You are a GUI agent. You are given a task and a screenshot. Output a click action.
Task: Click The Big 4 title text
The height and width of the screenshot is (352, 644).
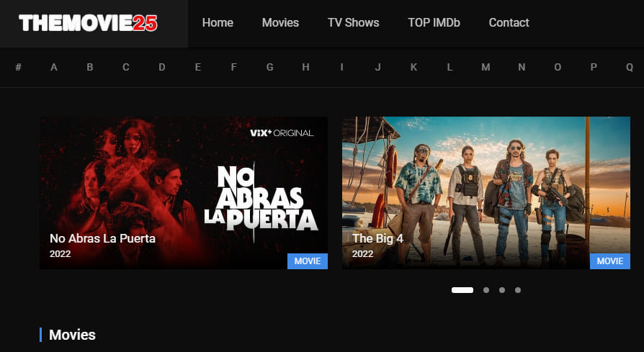(378, 238)
